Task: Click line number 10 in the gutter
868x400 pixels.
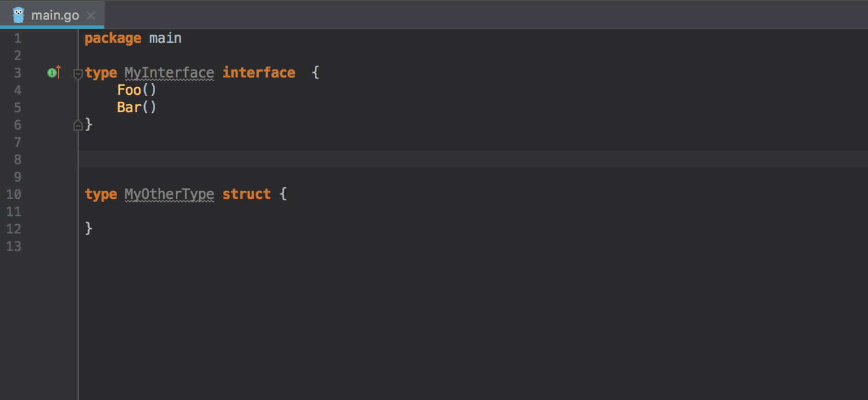Action: (14, 194)
